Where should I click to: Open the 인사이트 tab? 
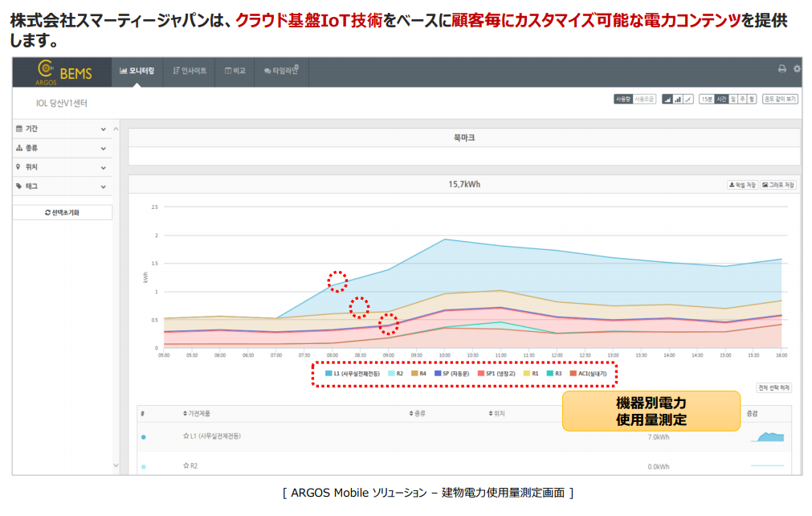point(190,71)
